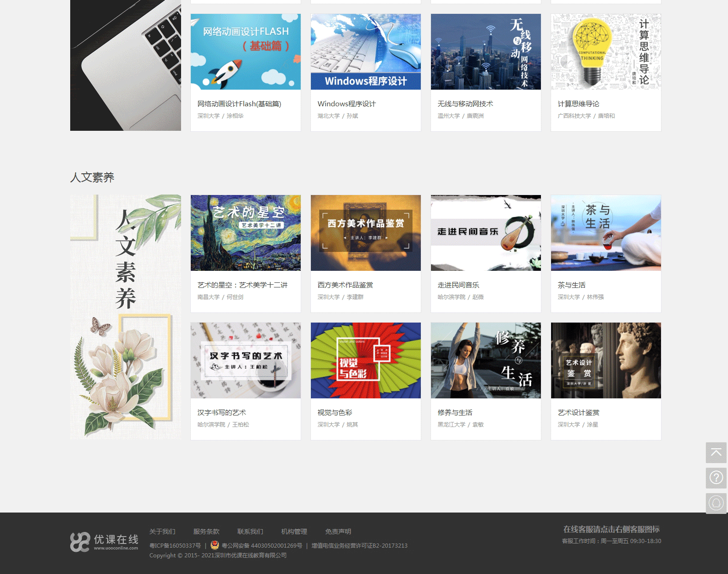This screenshot has height=574, width=728.
Task: Click the police badge icon in footer
Action: pyautogui.click(x=215, y=545)
